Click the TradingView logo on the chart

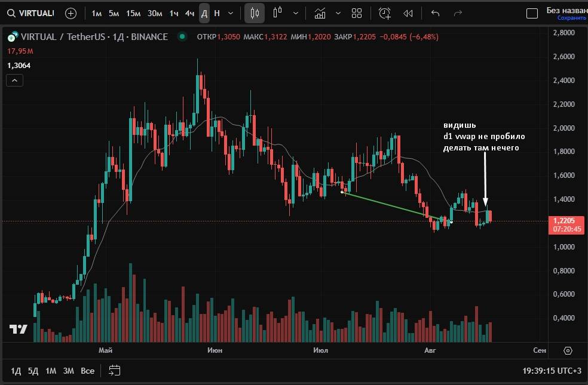pos(18,329)
